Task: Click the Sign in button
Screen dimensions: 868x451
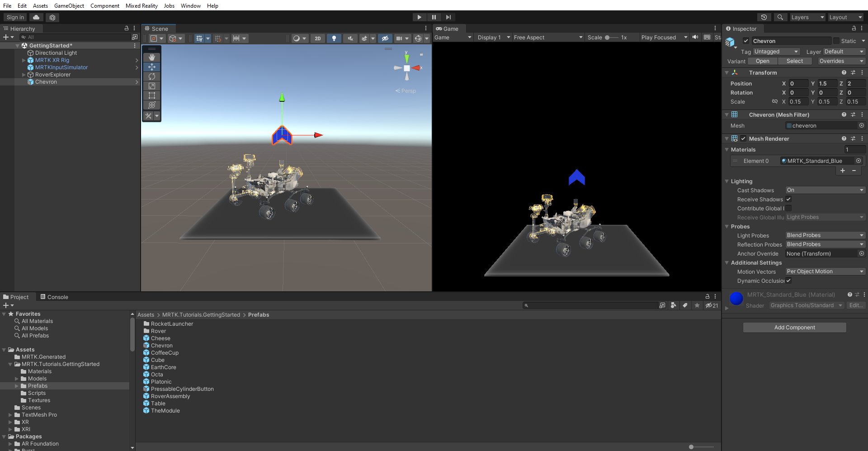Action: (x=15, y=17)
